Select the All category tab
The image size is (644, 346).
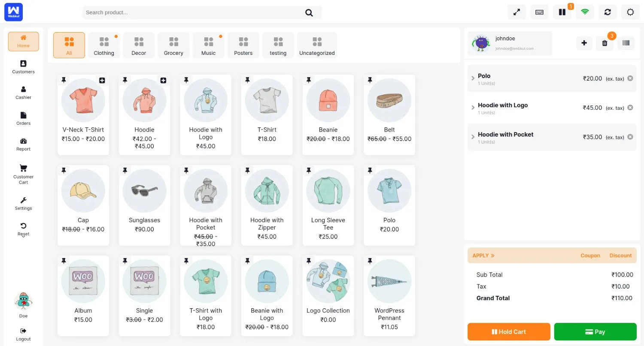pyautogui.click(x=69, y=45)
